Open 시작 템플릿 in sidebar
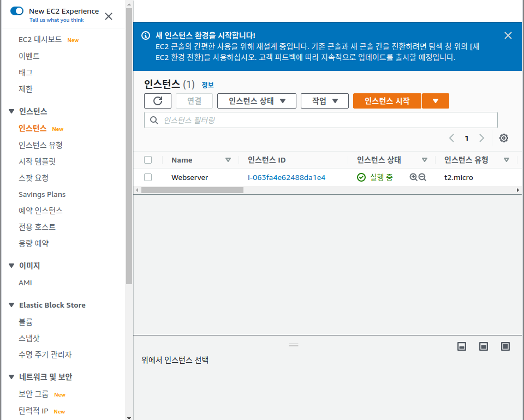The image size is (524, 420). [37, 161]
